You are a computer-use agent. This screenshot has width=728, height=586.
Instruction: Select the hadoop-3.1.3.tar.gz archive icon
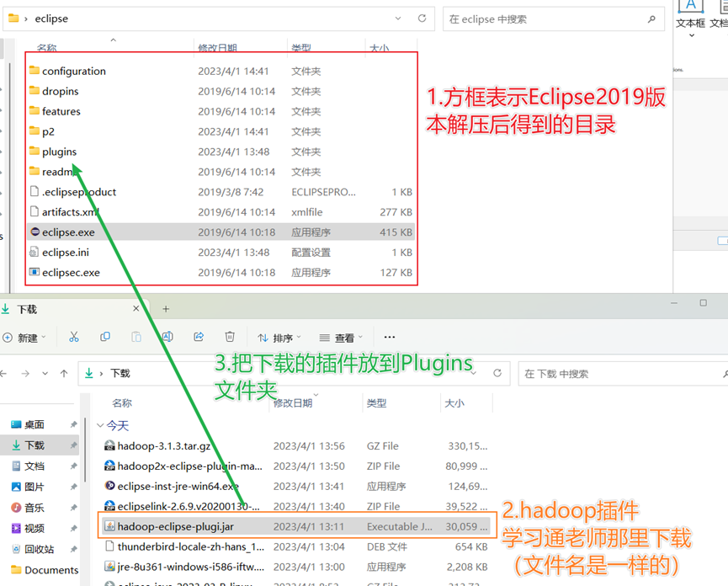click(109, 445)
